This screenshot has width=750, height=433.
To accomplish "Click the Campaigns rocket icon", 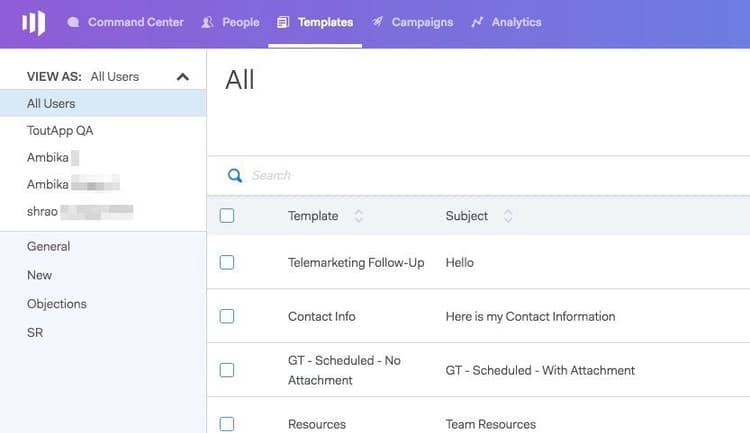I will pos(377,22).
